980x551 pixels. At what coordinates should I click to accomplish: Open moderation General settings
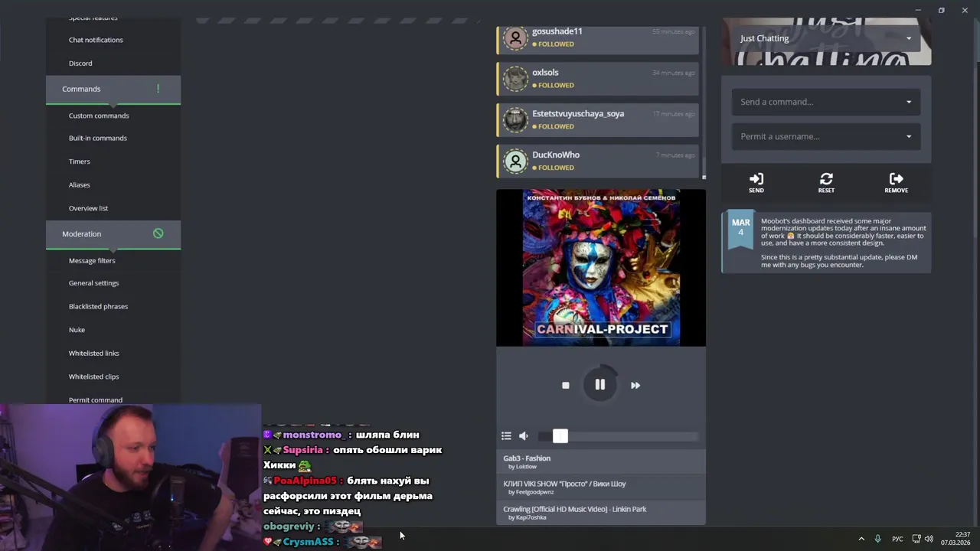click(x=94, y=283)
